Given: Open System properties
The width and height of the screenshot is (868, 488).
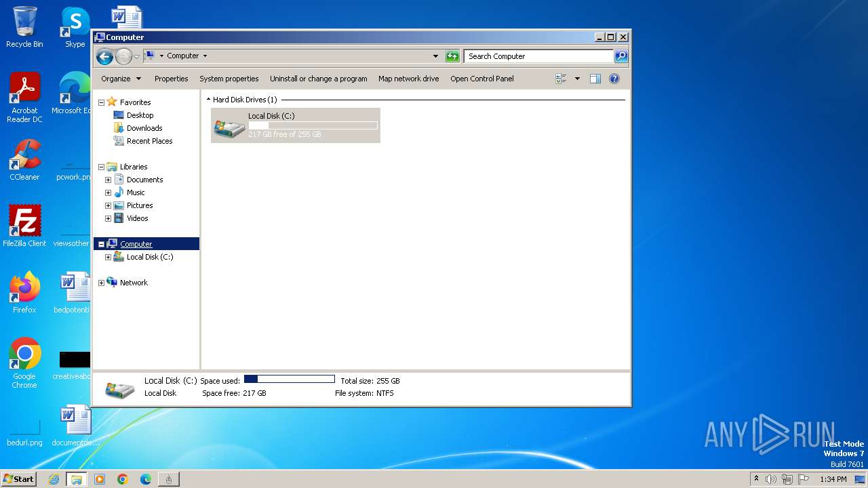Looking at the screenshot, I should (229, 79).
